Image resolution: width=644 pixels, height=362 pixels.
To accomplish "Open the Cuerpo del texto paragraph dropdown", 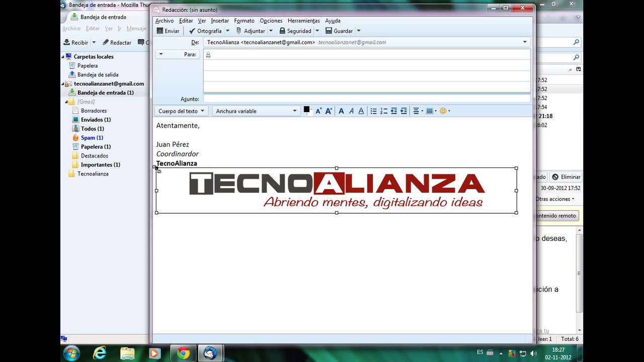I will 181,111.
